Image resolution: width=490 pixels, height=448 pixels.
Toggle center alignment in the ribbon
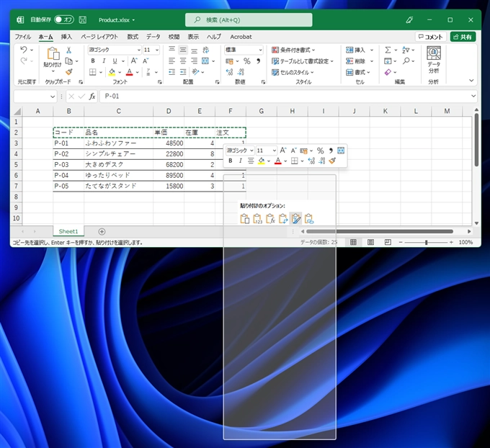click(x=183, y=61)
